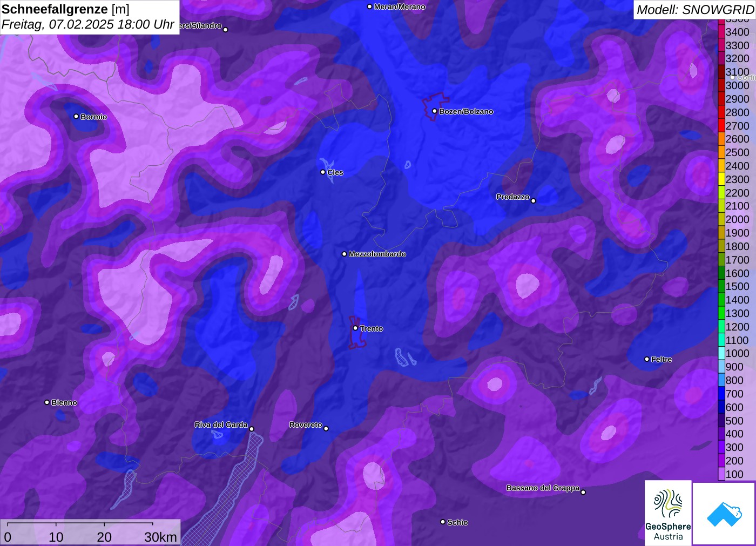Click the 'Schneefallgrenze [m]' title text
This screenshot has height=546, width=756.
65,10
